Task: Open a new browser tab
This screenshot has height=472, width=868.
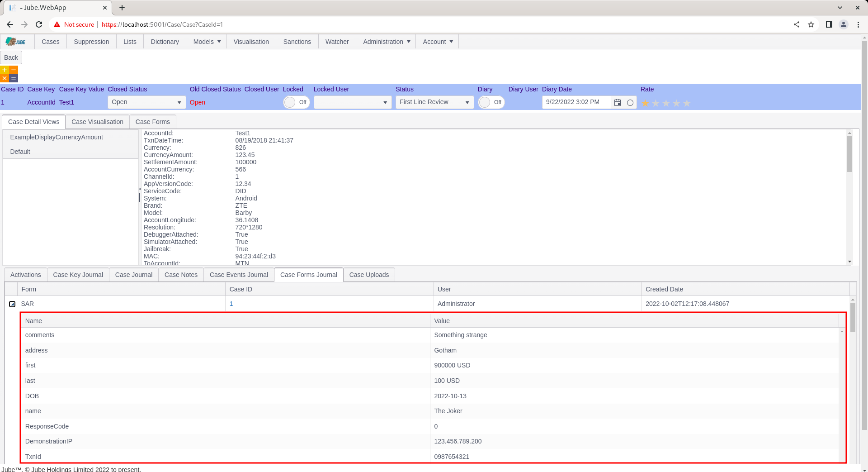Action: coord(122,8)
